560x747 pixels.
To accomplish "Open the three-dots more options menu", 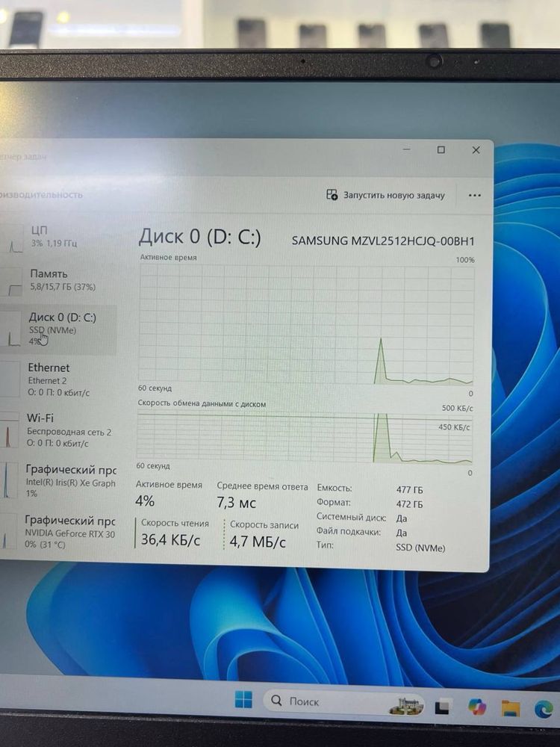I will point(474,195).
